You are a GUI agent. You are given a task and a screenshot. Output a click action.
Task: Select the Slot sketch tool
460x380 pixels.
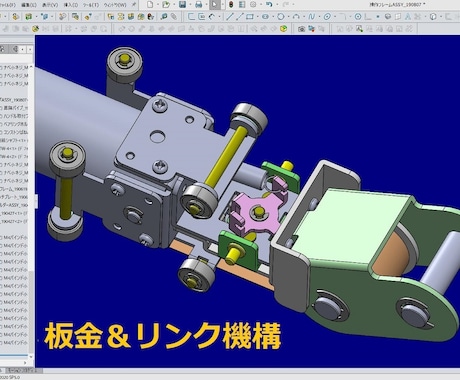click(265, 16)
